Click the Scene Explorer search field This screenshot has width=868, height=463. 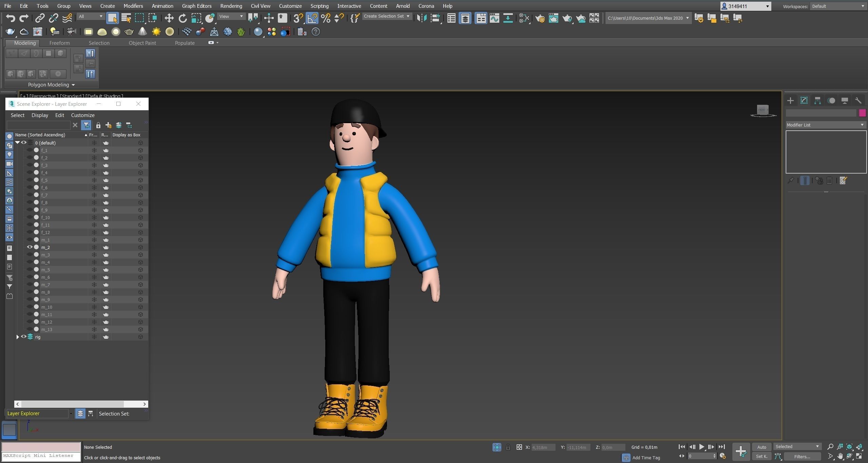pos(38,125)
